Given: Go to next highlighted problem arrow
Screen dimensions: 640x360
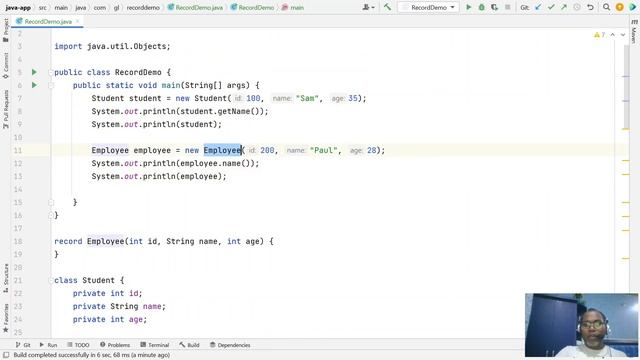Looking at the screenshot, I should point(623,35).
